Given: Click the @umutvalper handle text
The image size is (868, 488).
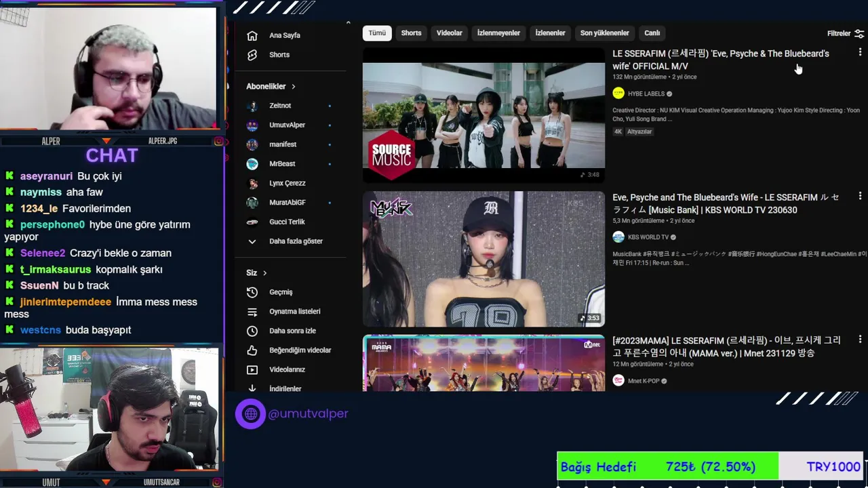Looking at the screenshot, I should (308, 413).
